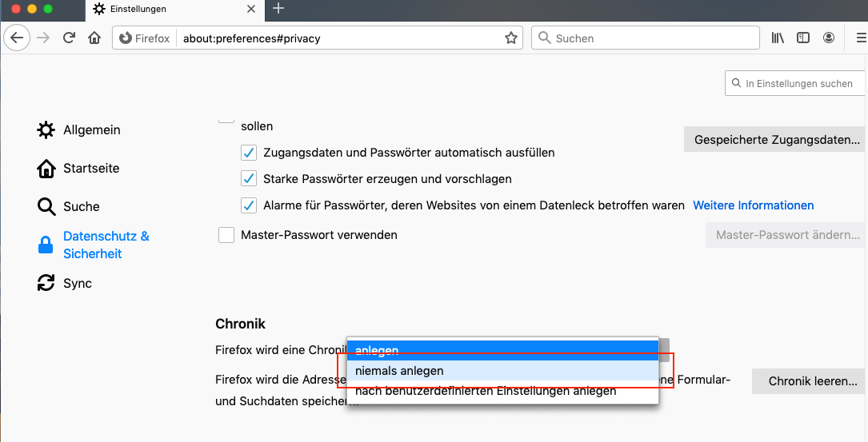Switch to the Einstellungen tab

175,9
